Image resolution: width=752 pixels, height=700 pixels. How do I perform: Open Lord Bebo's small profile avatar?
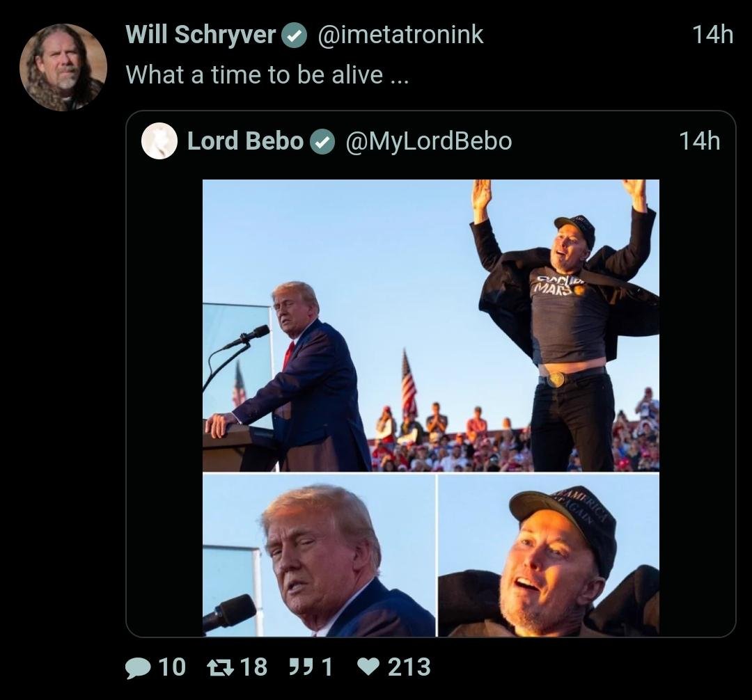point(159,141)
